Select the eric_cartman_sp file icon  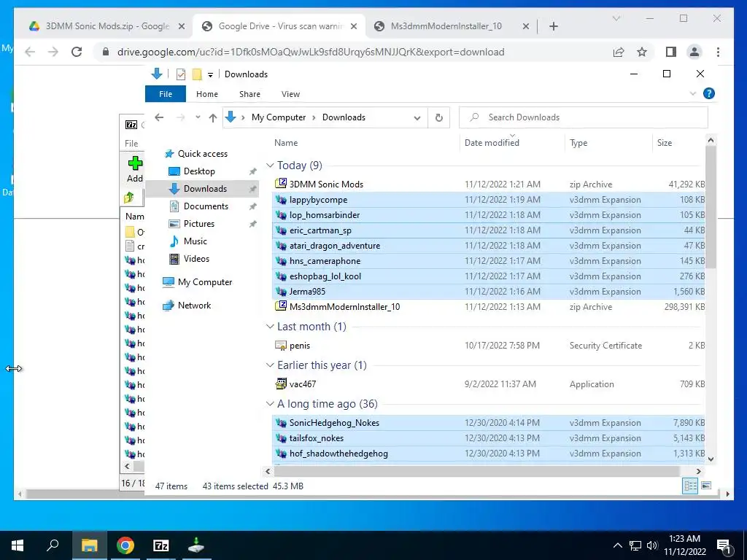[x=281, y=230]
